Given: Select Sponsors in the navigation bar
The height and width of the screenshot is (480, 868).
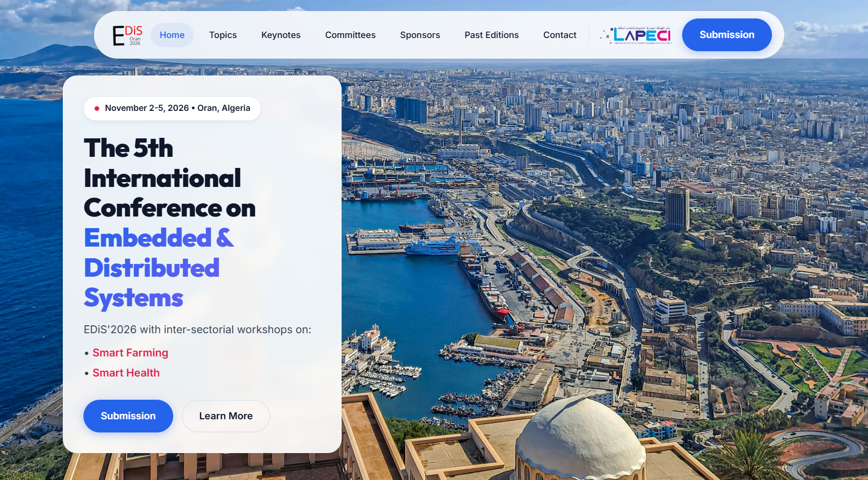Looking at the screenshot, I should [420, 35].
